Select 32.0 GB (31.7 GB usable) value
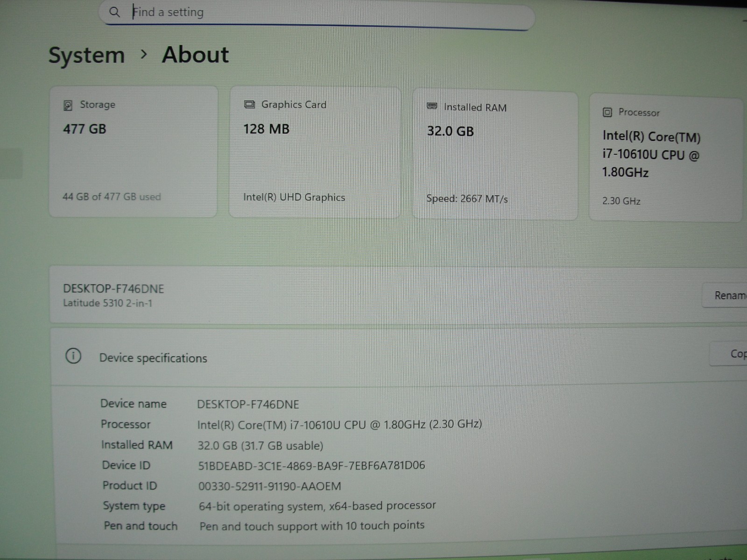This screenshot has height=560, width=747. [x=261, y=446]
